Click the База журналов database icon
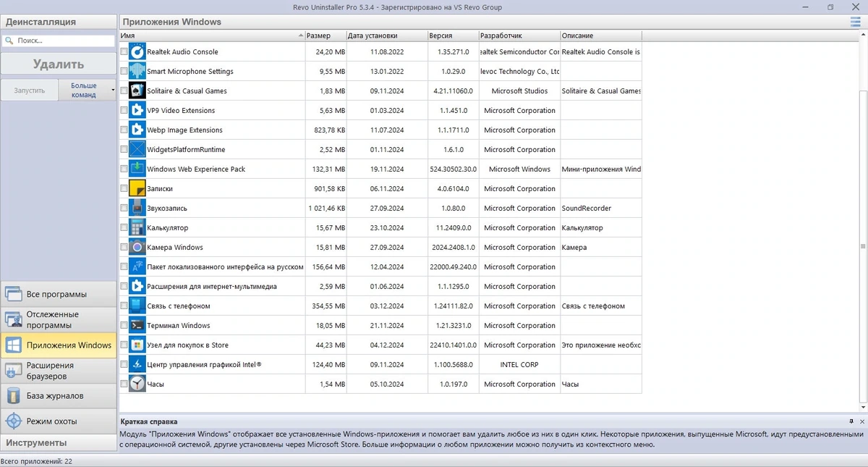The height and width of the screenshot is (467, 868). 13,396
